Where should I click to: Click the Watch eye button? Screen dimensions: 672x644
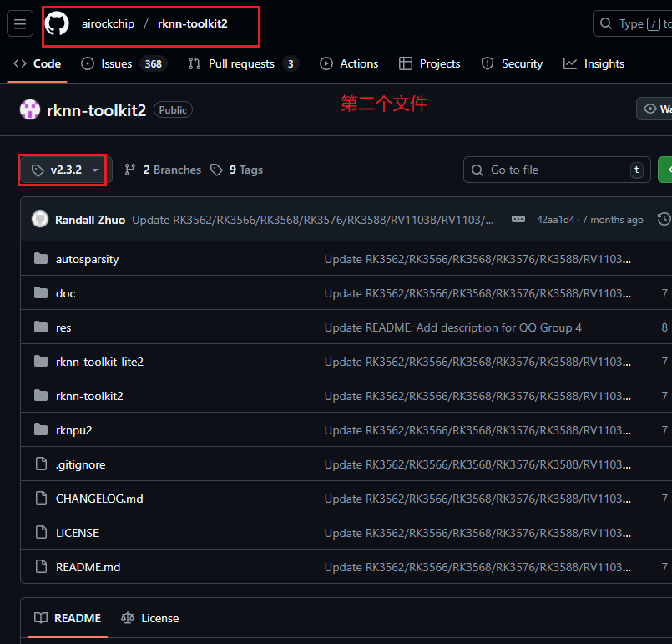(x=654, y=109)
